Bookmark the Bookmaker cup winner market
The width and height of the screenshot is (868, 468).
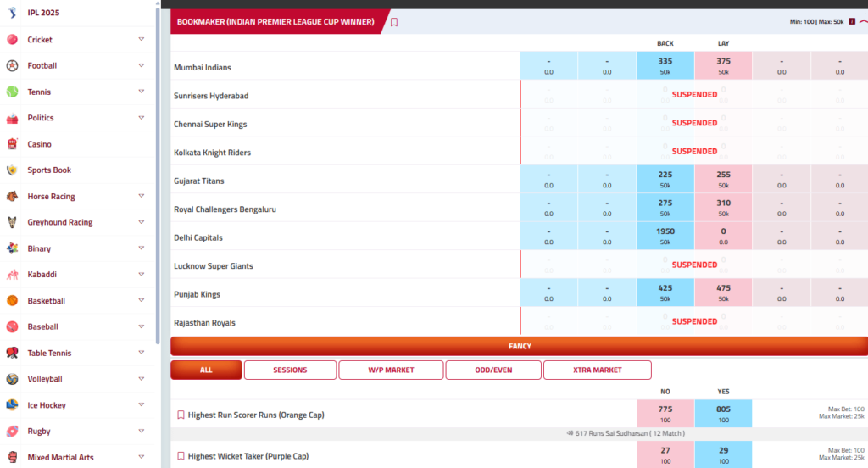(x=394, y=22)
